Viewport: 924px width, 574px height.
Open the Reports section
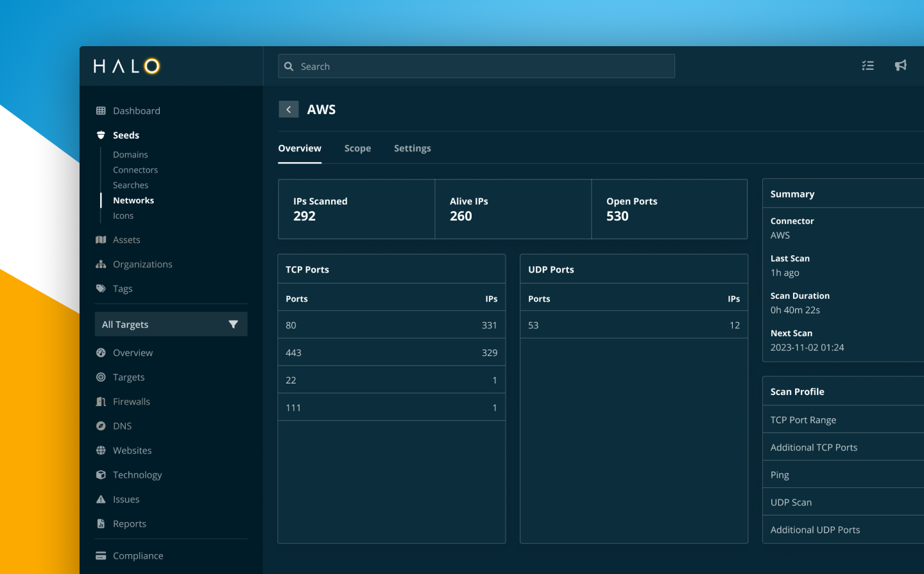click(128, 523)
